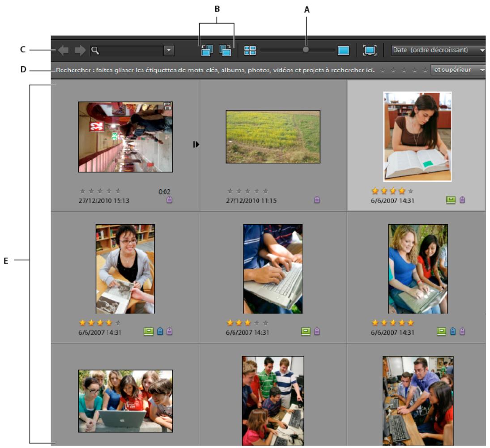Adjust the thumbnail size slider handle

pyautogui.click(x=306, y=50)
